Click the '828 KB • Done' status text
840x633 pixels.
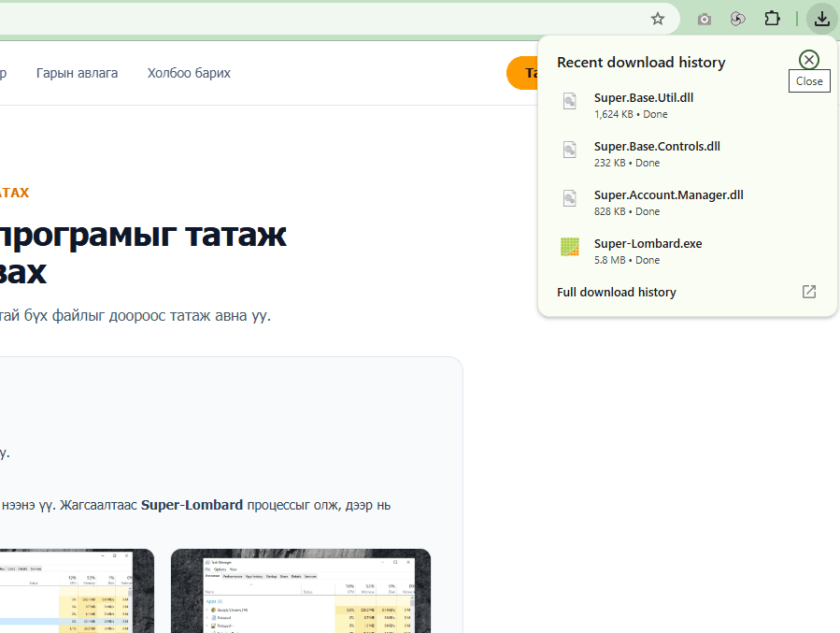tap(627, 211)
